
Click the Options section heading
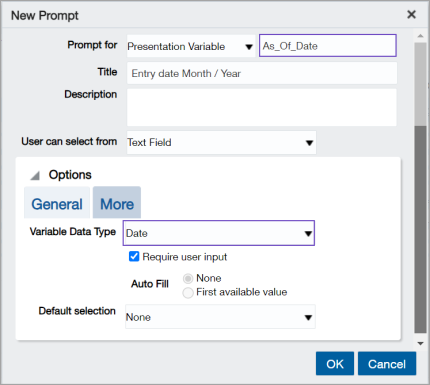70,175
